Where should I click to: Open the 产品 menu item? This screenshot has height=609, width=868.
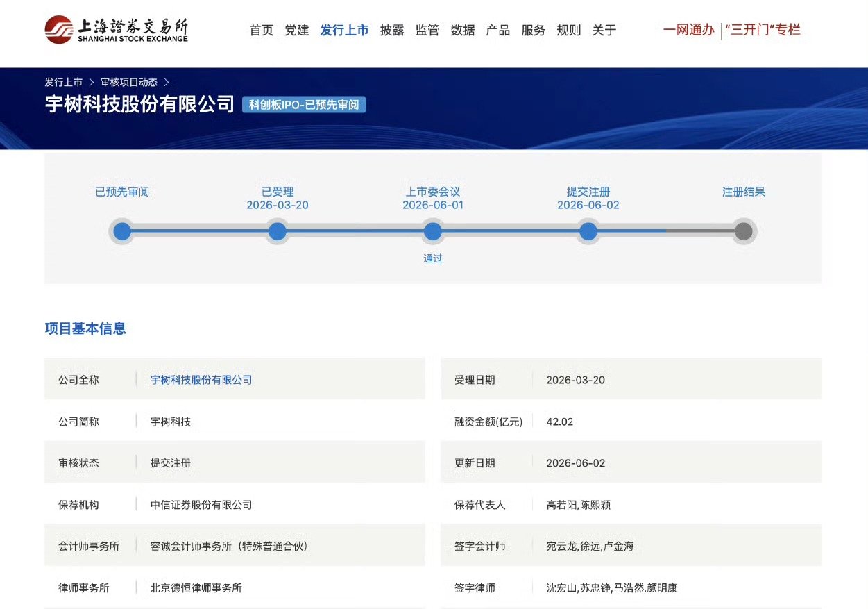[498, 30]
